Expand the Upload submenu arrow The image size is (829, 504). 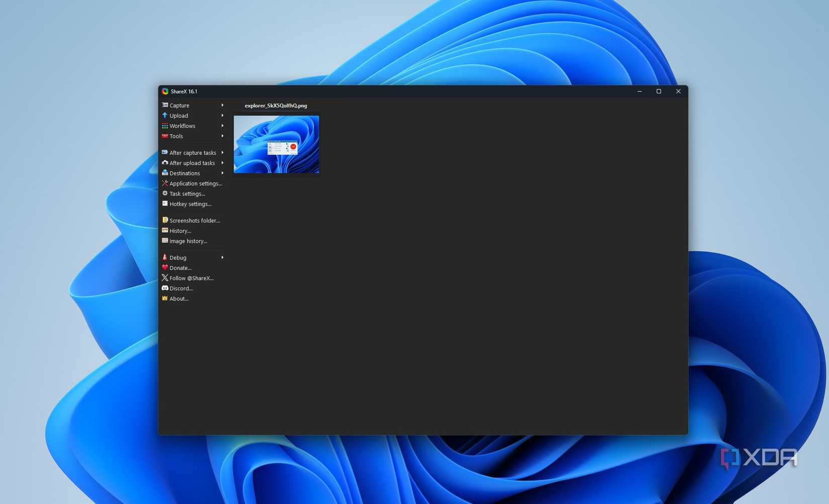pos(222,116)
